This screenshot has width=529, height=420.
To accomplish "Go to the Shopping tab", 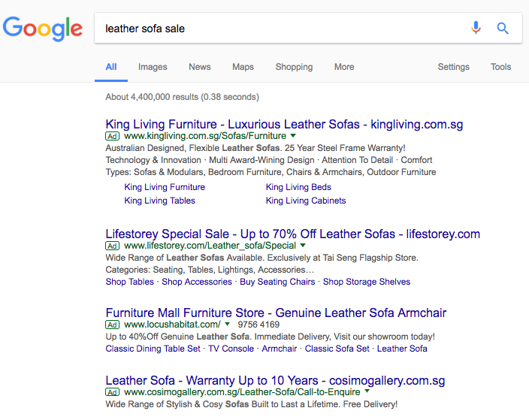I will click(x=295, y=67).
